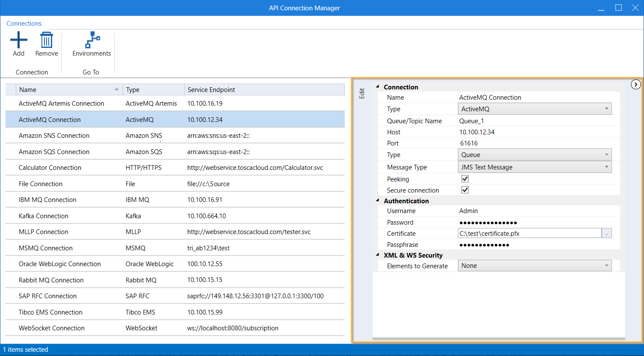Click the Remove trash can icon
This screenshot has height=356, width=644.
coord(46,40)
